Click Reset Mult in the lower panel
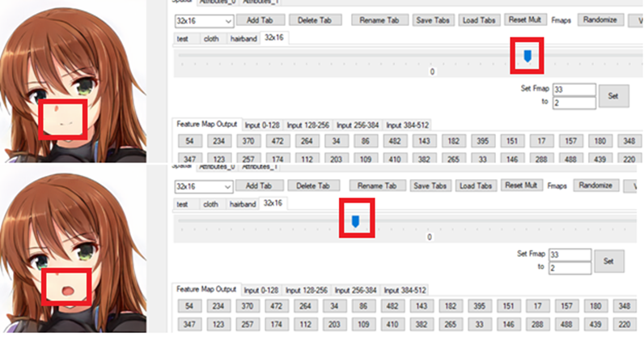This screenshot has width=644, height=341. click(x=521, y=185)
